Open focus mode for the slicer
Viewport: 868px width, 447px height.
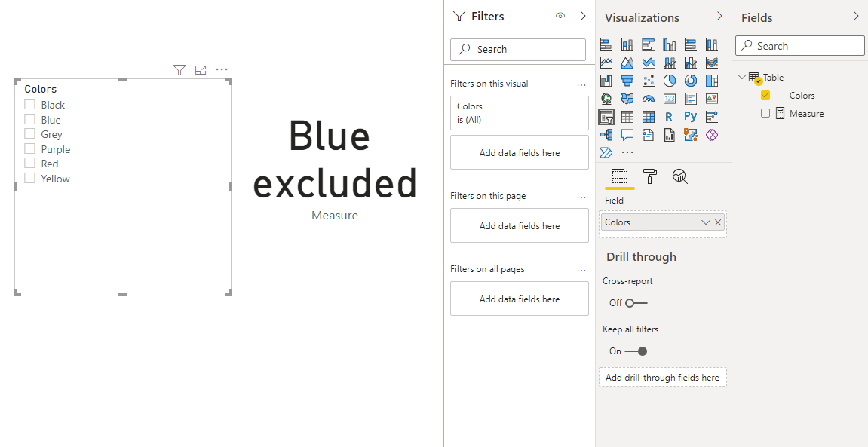pyautogui.click(x=201, y=69)
